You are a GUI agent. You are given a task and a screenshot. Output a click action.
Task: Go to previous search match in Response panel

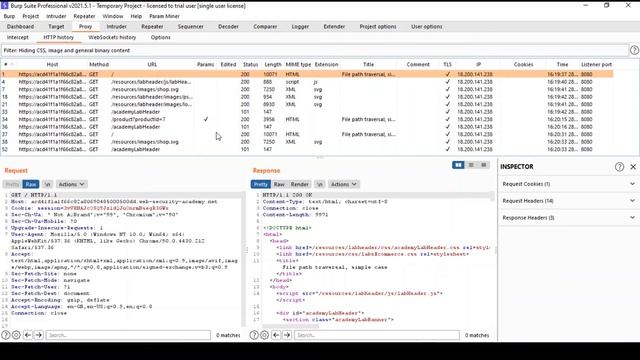(x=276, y=335)
